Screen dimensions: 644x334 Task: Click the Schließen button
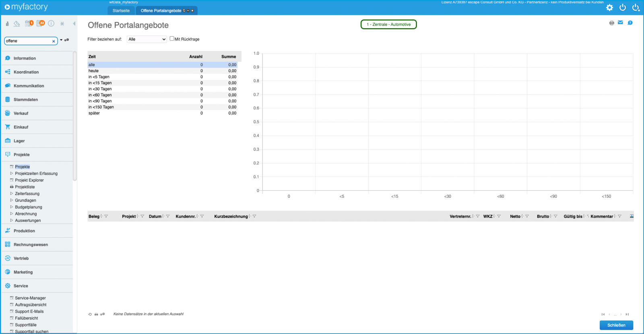(x=616, y=325)
